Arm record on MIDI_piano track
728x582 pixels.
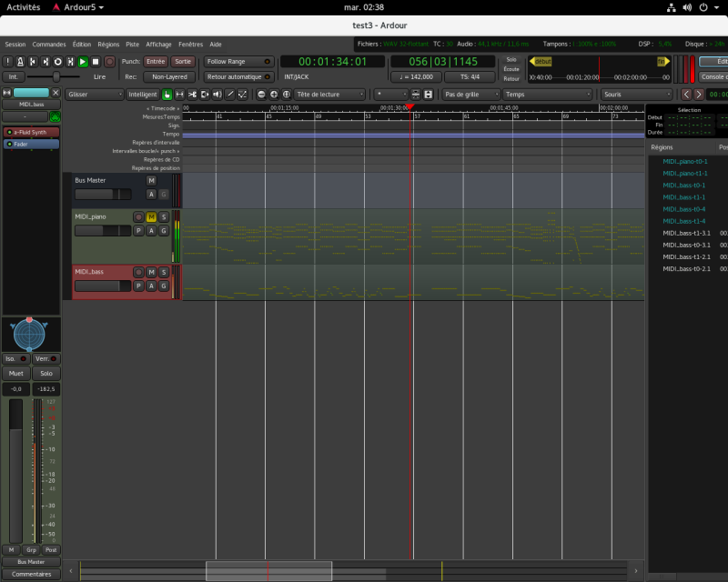pos(138,216)
